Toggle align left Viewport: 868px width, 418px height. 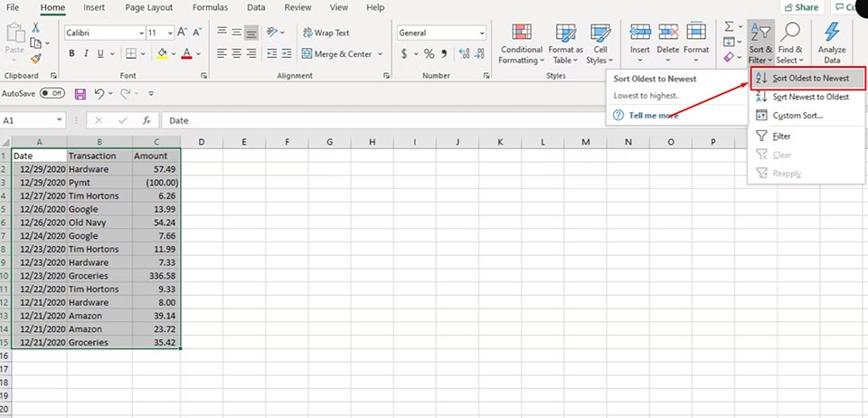[222, 53]
